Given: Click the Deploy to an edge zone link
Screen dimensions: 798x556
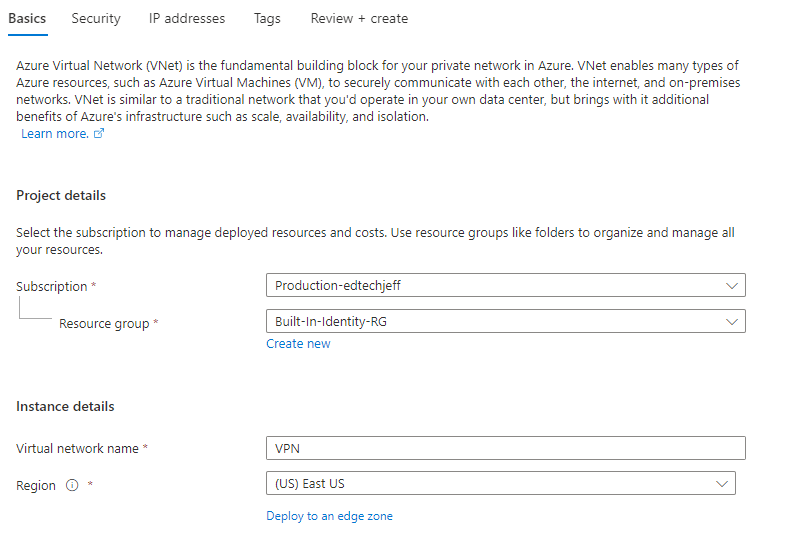Looking at the screenshot, I should click(329, 516).
